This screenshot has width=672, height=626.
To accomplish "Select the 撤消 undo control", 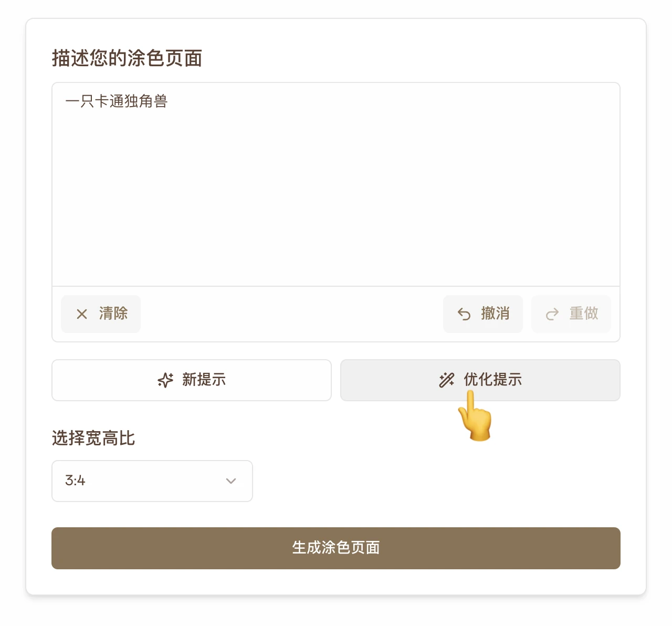I will coord(482,314).
